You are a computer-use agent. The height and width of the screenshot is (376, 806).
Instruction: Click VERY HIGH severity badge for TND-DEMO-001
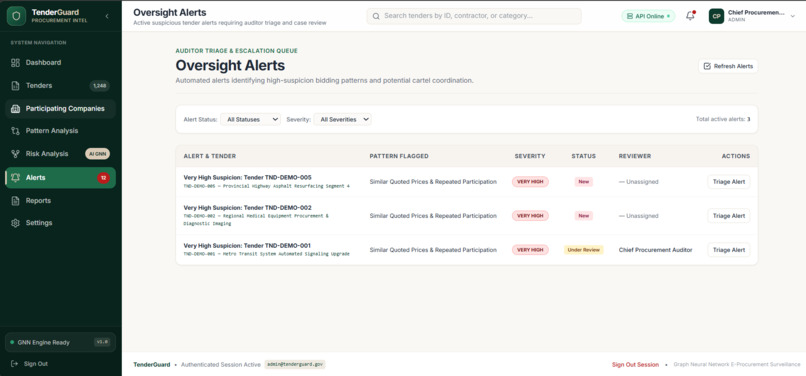coord(530,250)
